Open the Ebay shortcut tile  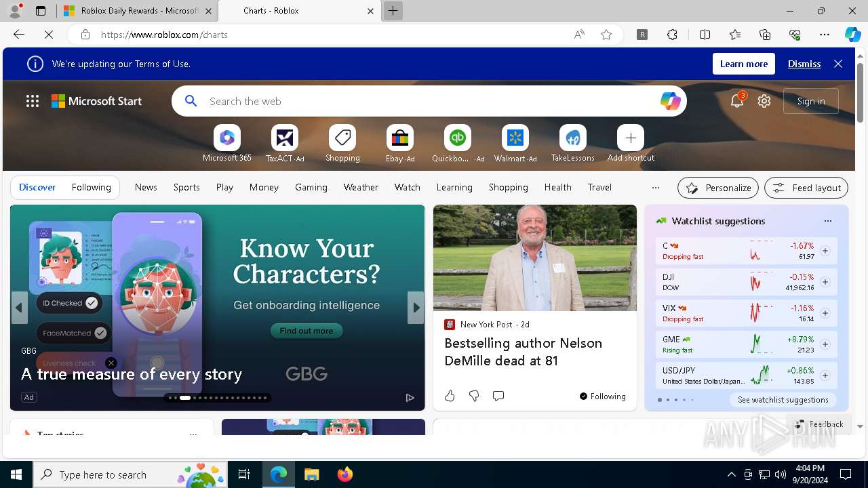pyautogui.click(x=400, y=138)
